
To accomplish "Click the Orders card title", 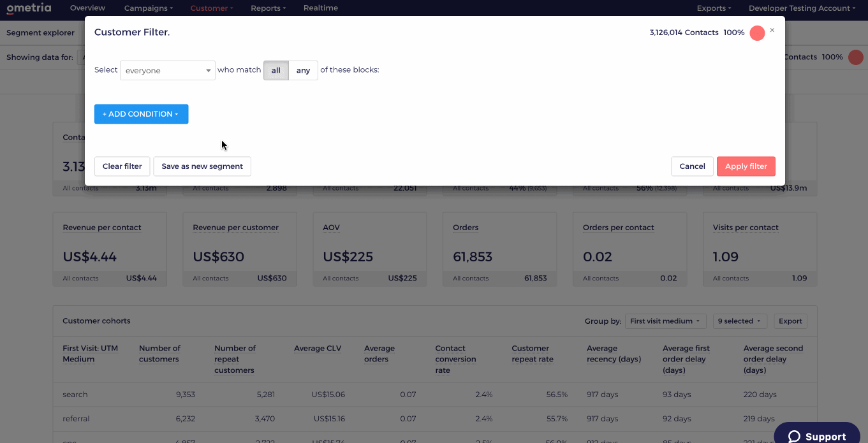I will [466, 228].
